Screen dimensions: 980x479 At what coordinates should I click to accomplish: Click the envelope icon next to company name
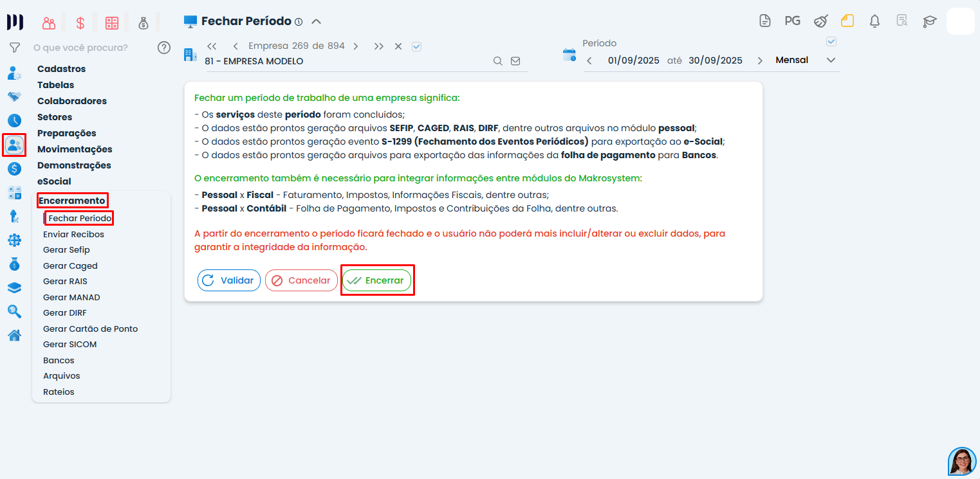(515, 61)
